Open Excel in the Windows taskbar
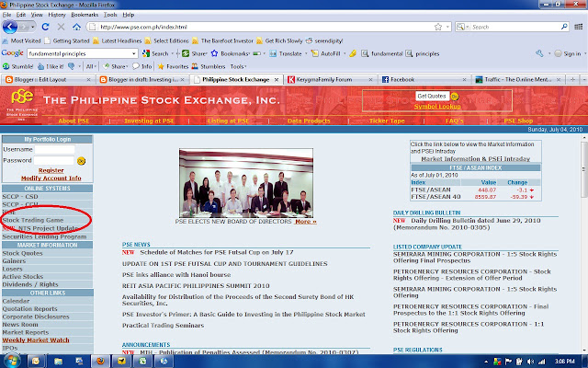Viewport: 588px width, 368px height. tap(142, 362)
